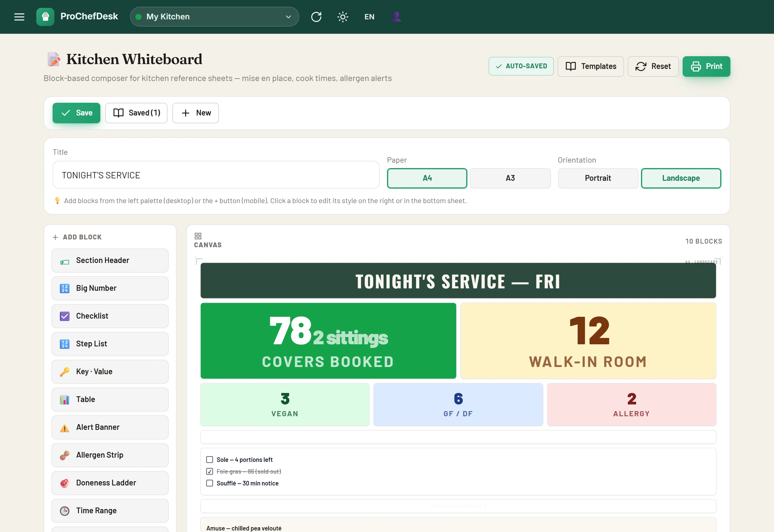This screenshot has height=532, width=774.
Task: Click the Allergen Strip peanut icon
Action: (x=65, y=455)
